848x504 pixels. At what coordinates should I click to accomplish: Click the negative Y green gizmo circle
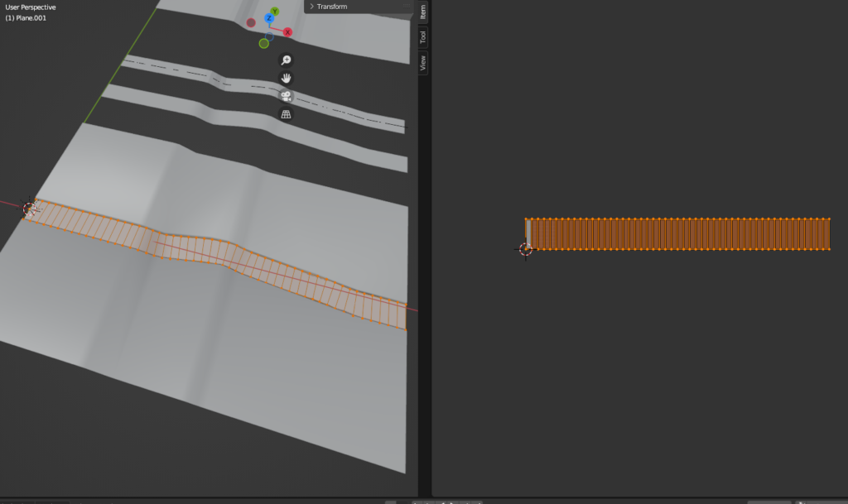(264, 43)
